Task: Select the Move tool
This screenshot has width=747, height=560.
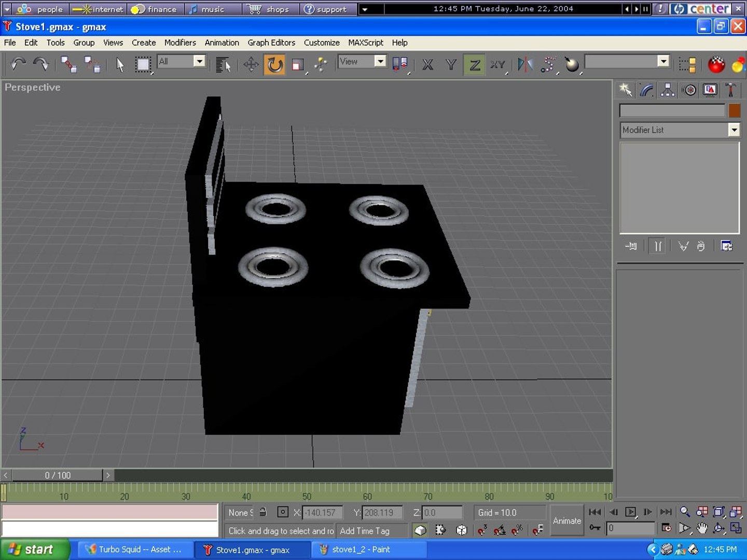Action: tap(251, 65)
